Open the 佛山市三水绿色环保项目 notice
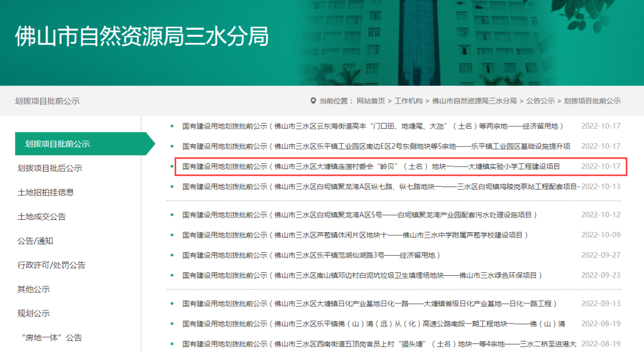Screen dimensions: 644x351 (x=363, y=275)
